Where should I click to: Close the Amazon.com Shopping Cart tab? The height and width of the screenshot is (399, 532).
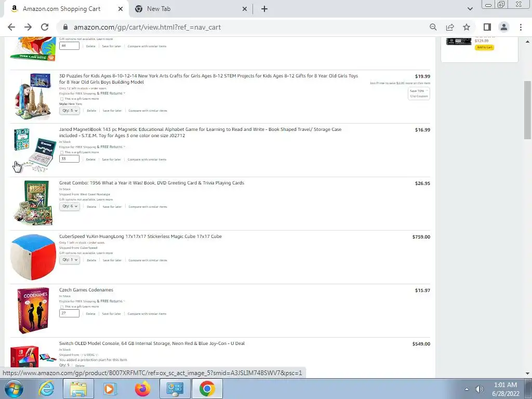click(121, 9)
